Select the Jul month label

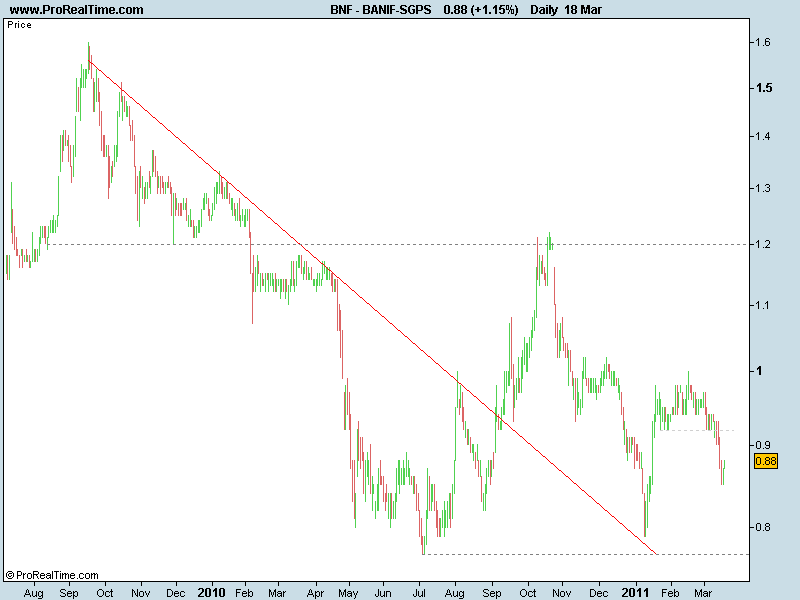(419, 593)
